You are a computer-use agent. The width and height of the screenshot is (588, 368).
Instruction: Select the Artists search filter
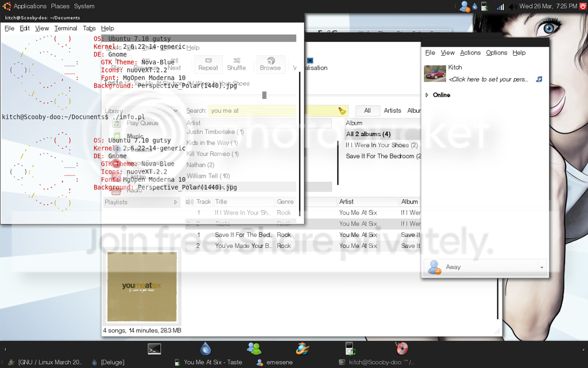(392, 110)
